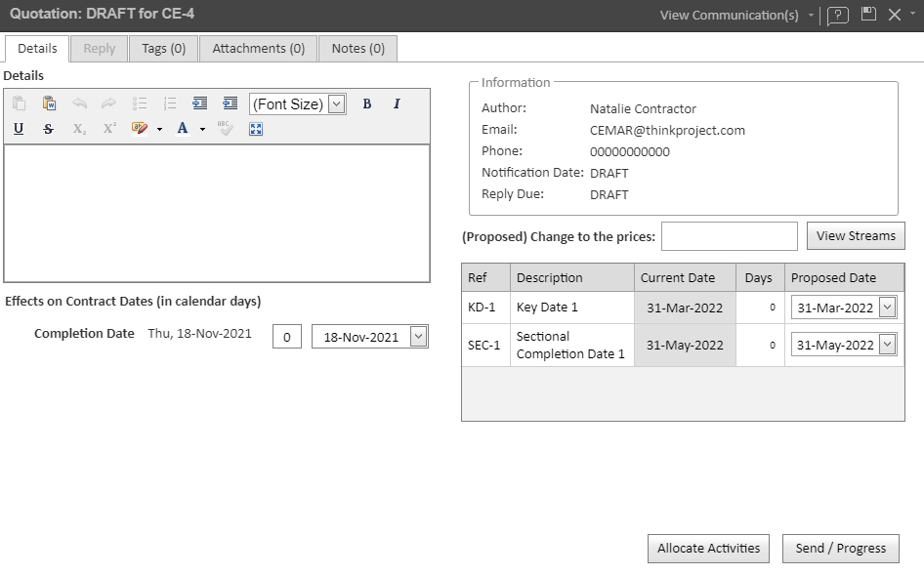The image size is (924, 575).
Task: Click the Allocate Activities button
Action: pyautogui.click(x=708, y=549)
